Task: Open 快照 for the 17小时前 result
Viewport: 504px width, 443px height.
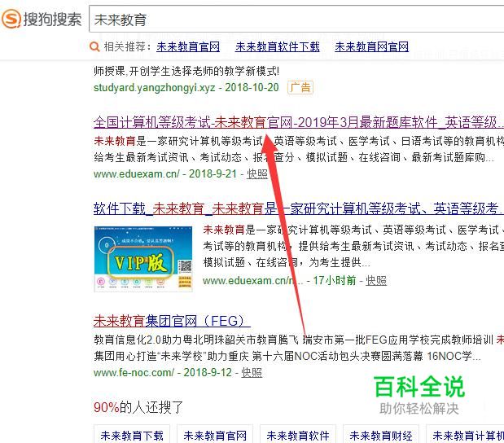Action: coord(376,281)
